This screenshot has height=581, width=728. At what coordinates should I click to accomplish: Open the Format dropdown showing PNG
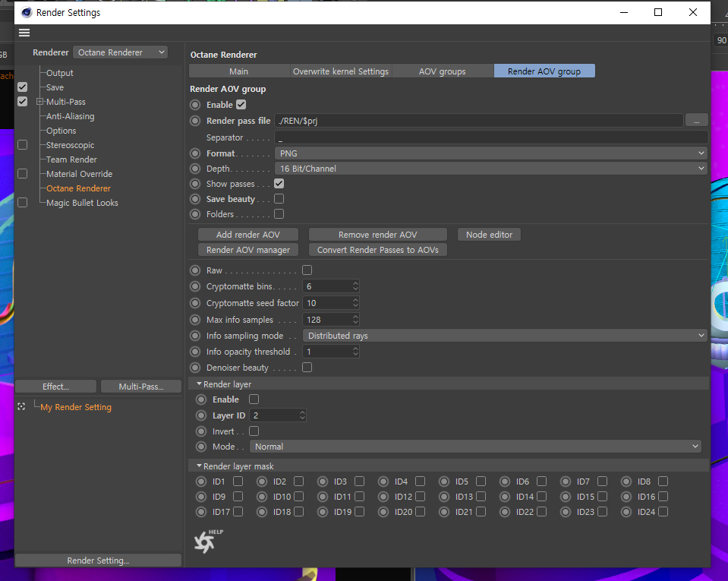(x=490, y=153)
